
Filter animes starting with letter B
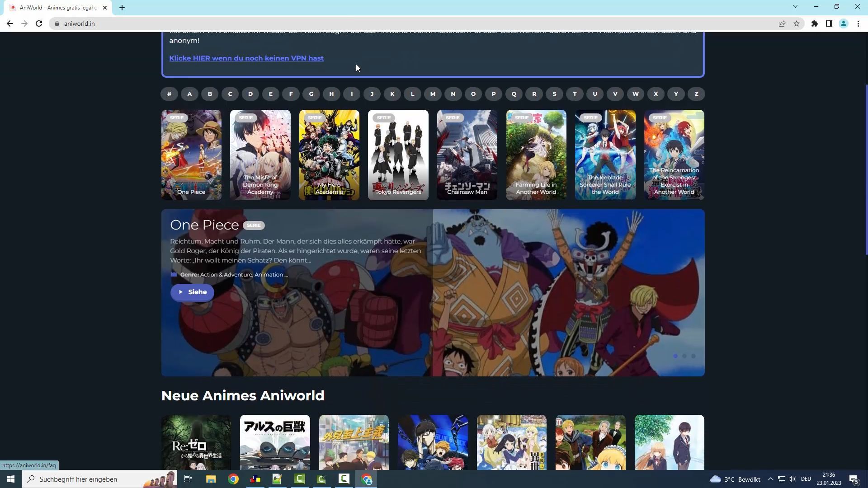click(210, 94)
